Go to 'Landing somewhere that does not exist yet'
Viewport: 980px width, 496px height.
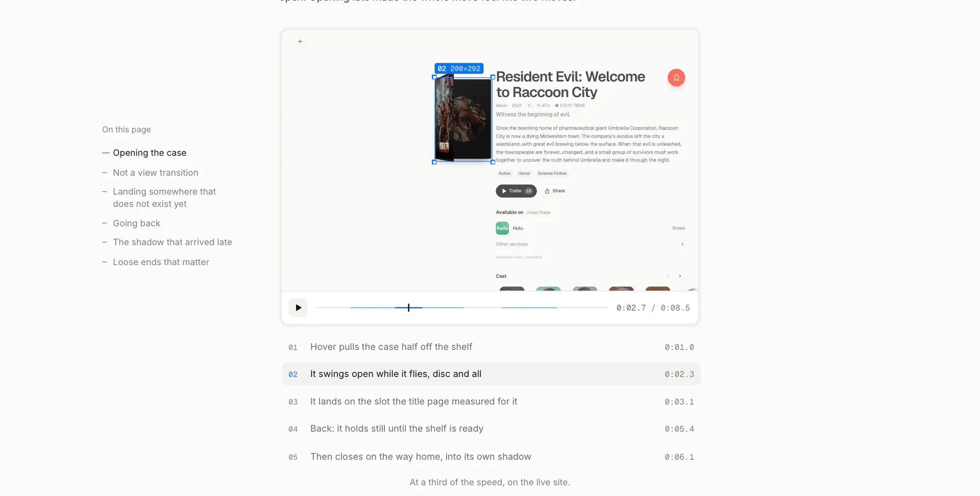[x=164, y=198]
